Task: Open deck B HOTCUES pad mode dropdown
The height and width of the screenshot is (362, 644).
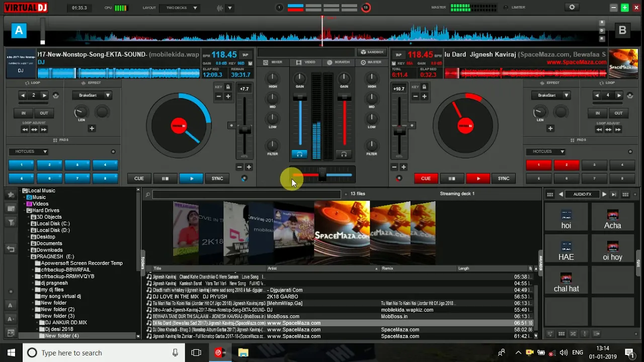Action: tap(546, 151)
